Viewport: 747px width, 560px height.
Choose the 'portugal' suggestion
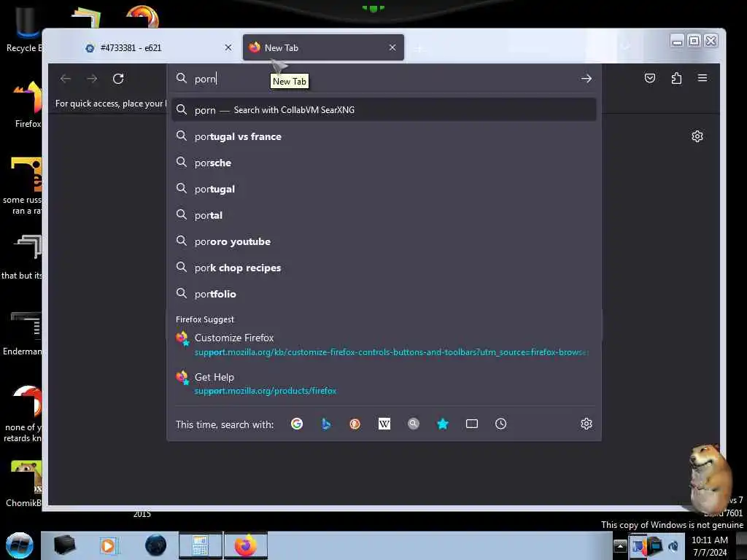384,189
